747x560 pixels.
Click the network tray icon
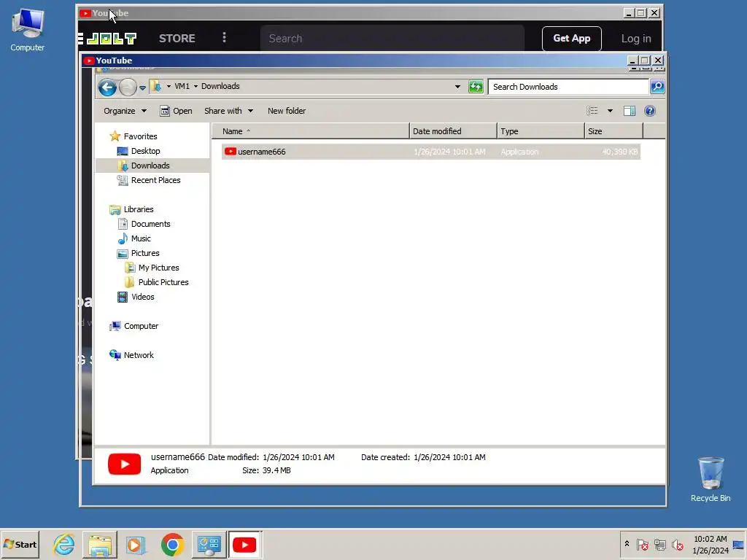(659, 544)
